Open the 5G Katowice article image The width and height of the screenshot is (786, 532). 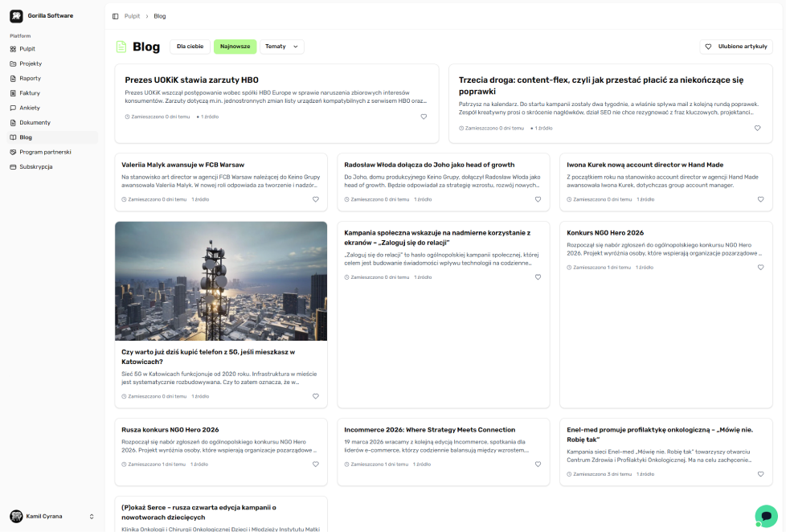[x=221, y=281]
